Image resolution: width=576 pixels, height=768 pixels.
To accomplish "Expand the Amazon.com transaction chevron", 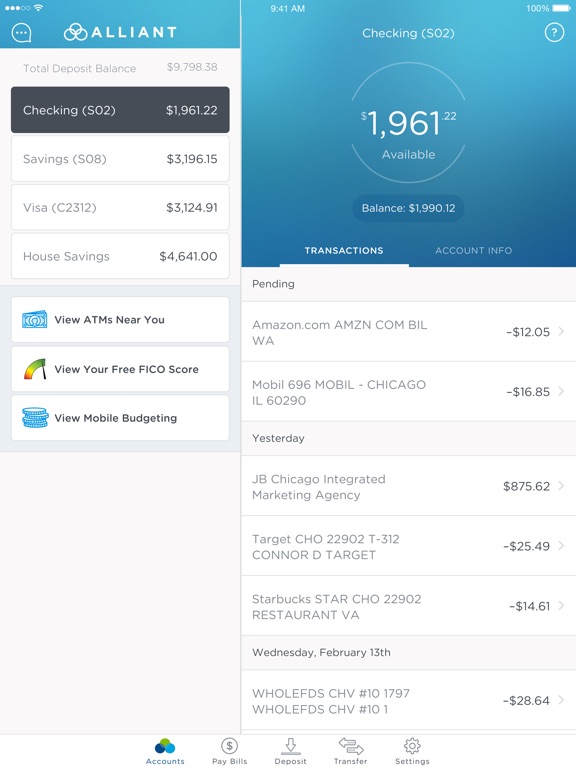I will (x=561, y=331).
